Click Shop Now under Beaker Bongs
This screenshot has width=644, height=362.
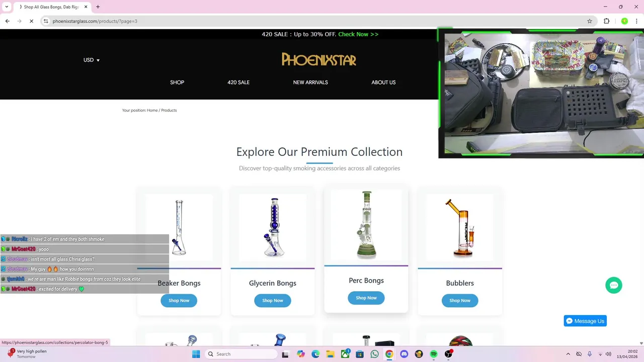179,300
